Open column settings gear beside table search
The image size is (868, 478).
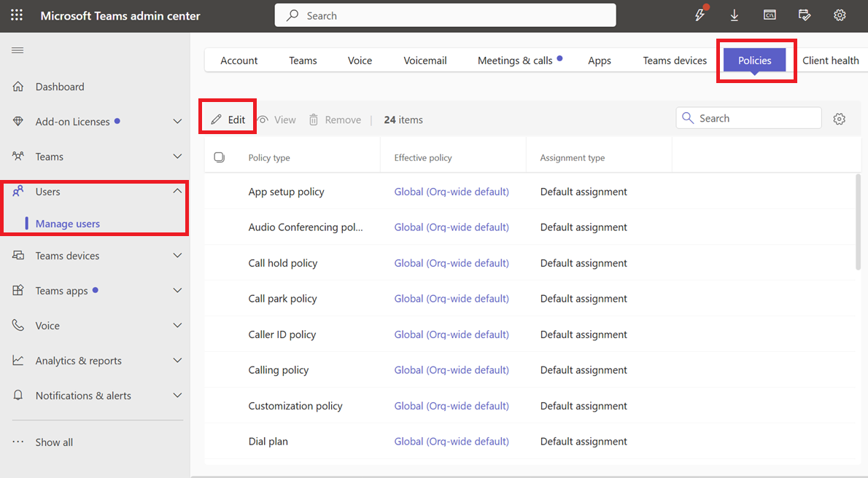pyautogui.click(x=840, y=118)
